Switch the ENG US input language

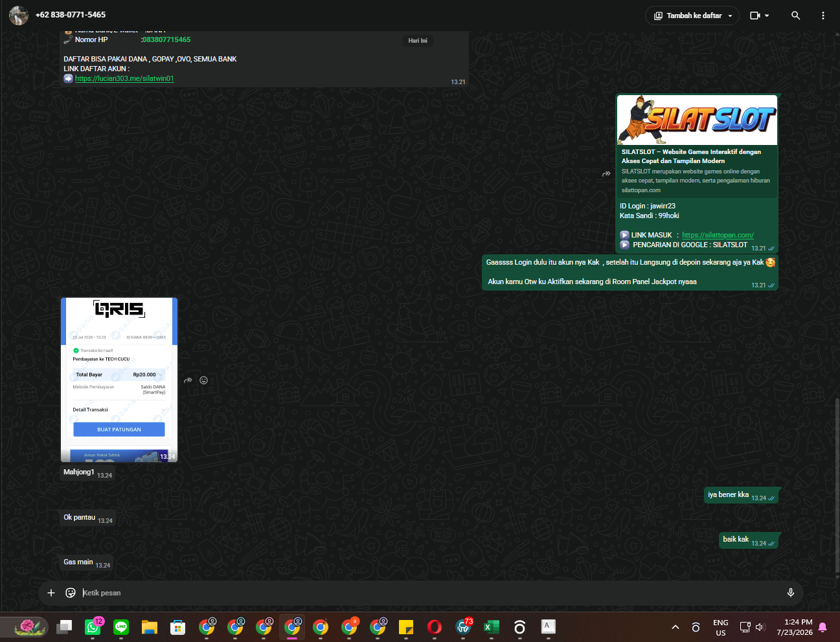click(721, 627)
